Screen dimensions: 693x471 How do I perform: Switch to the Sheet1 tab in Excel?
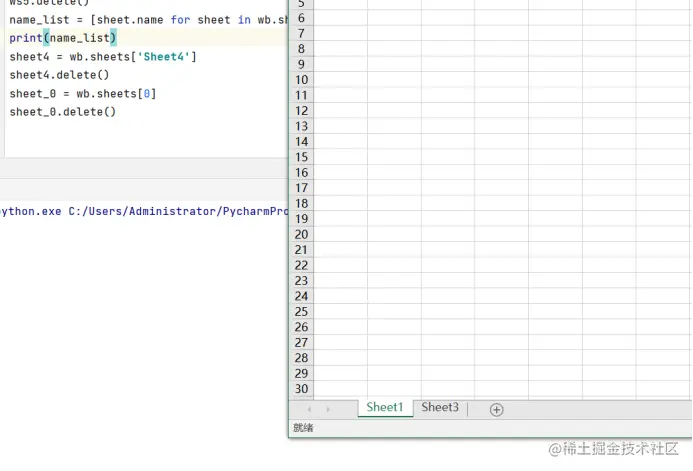[385, 407]
